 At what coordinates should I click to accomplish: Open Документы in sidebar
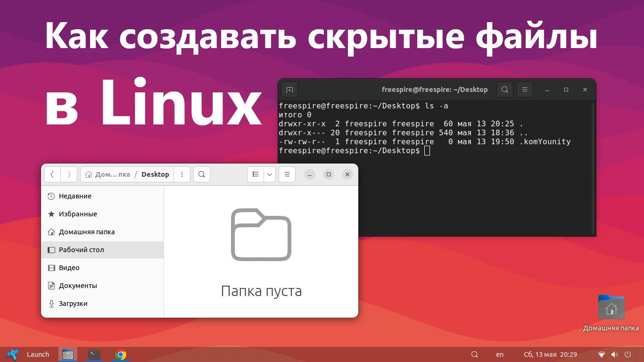pos(102,286)
